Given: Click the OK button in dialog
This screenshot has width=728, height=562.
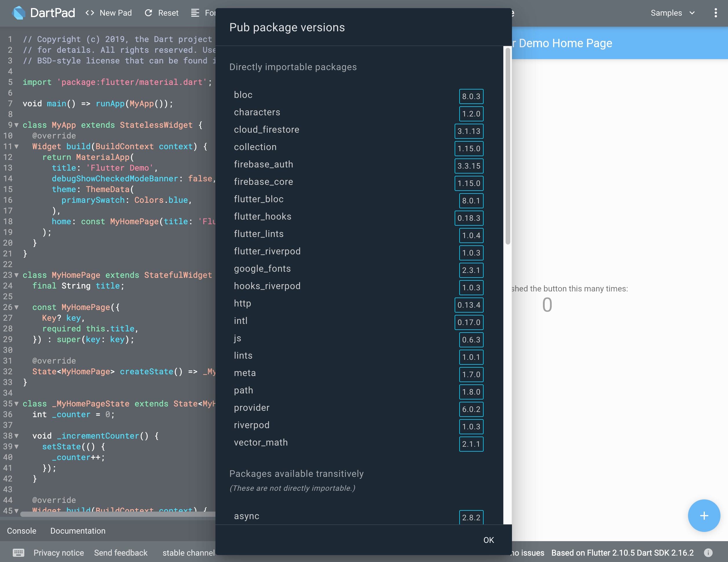Looking at the screenshot, I should click(489, 540).
